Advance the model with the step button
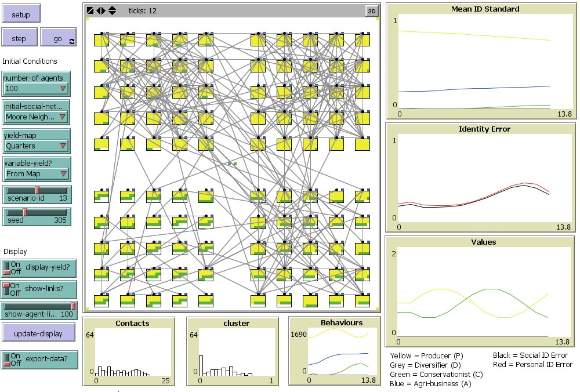 (x=19, y=37)
